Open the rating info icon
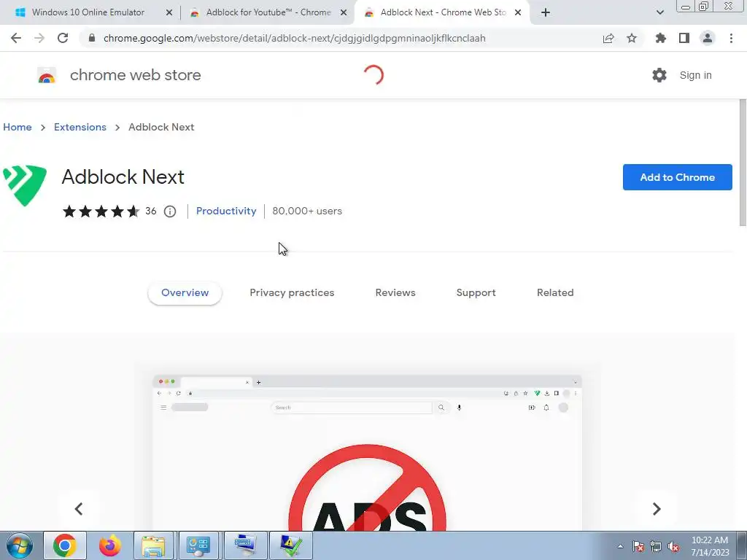The image size is (747, 560). click(170, 211)
